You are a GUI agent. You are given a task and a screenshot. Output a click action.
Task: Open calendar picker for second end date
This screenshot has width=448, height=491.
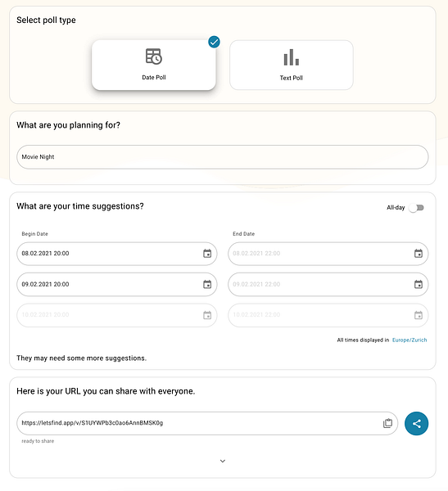(419, 284)
